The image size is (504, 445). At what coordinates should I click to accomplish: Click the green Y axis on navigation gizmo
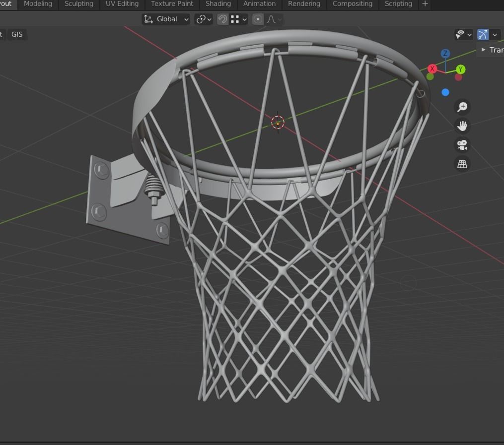[460, 69]
